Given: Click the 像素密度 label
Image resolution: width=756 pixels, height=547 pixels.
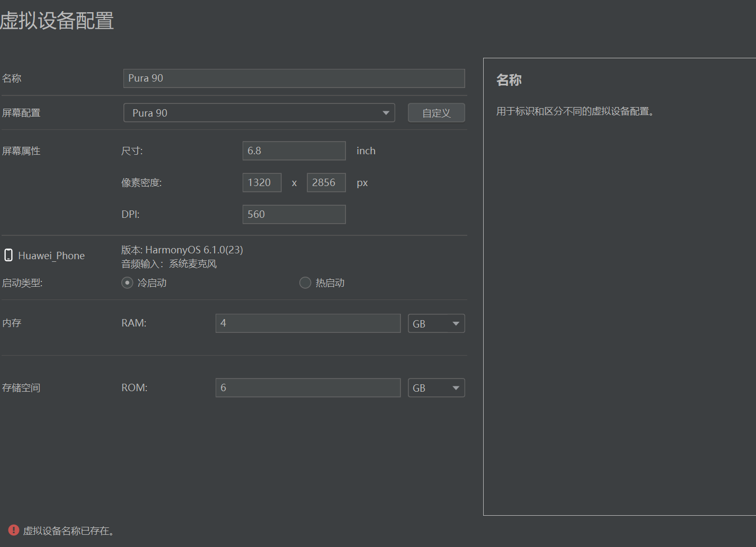Looking at the screenshot, I should tap(141, 183).
